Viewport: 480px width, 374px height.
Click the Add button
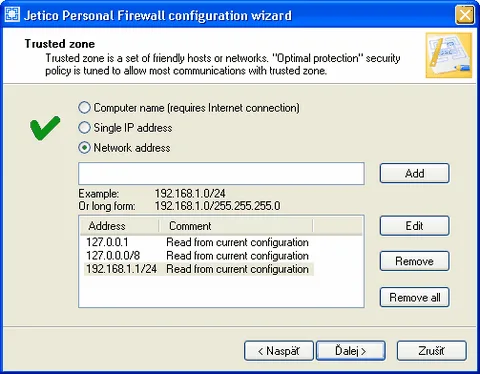tap(415, 173)
